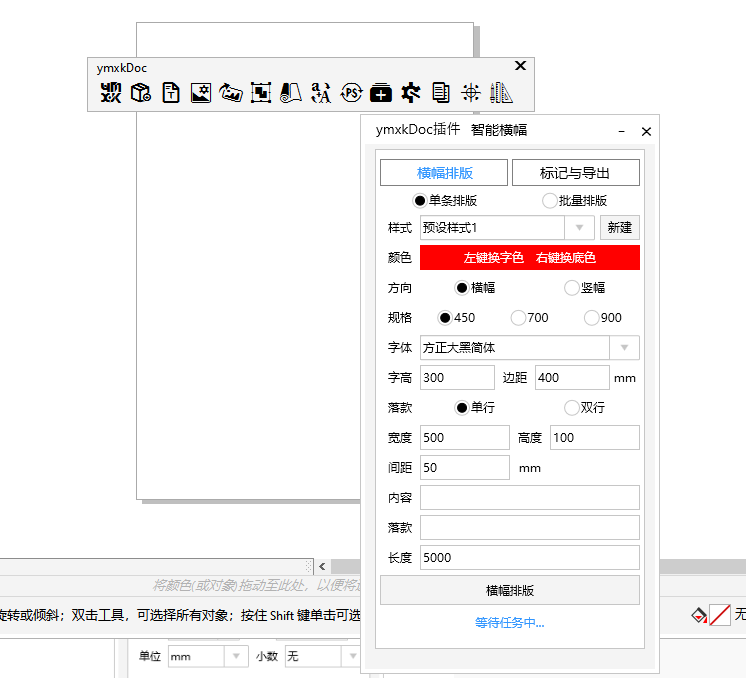Image resolution: width=746 pixels, height=678 pixels.
Task: Select the object arrangement squares icon
Action: coord(261,92)
